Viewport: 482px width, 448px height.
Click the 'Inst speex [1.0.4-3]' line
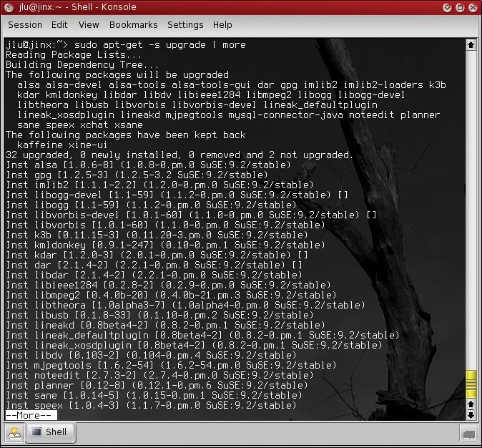click(151, 405)
